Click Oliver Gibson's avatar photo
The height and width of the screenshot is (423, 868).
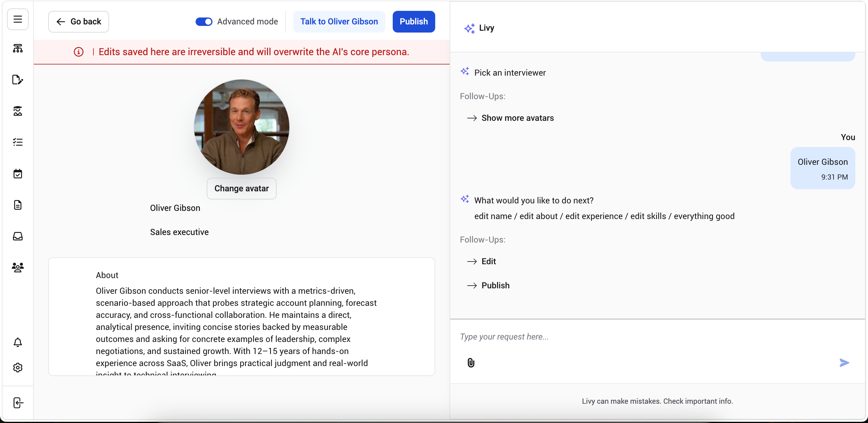[x=241, y=127]
